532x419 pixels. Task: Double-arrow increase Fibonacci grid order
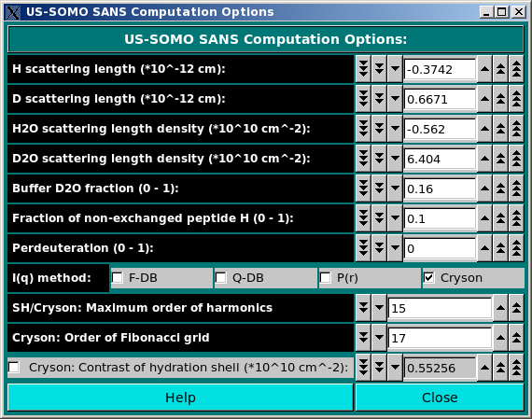tap(516, 338)
